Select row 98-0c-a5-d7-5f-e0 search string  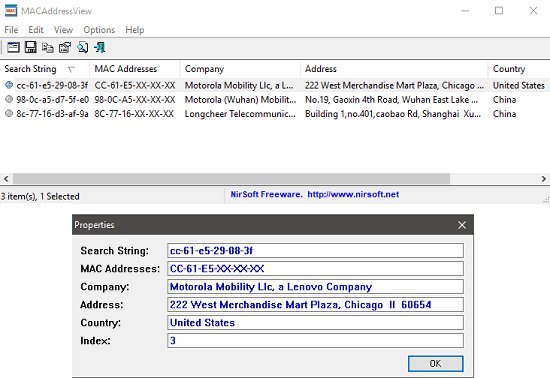pyautogui.click(x=53, y=100)
